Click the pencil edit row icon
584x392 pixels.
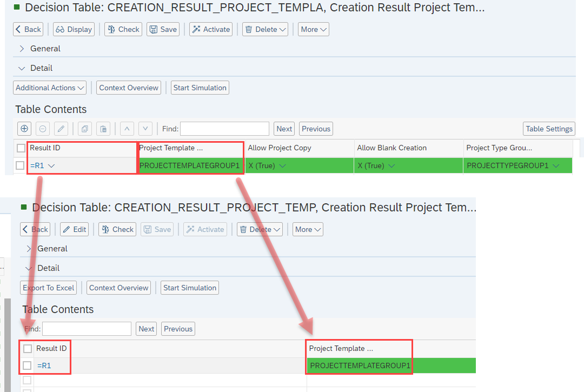tap(61, 129)
